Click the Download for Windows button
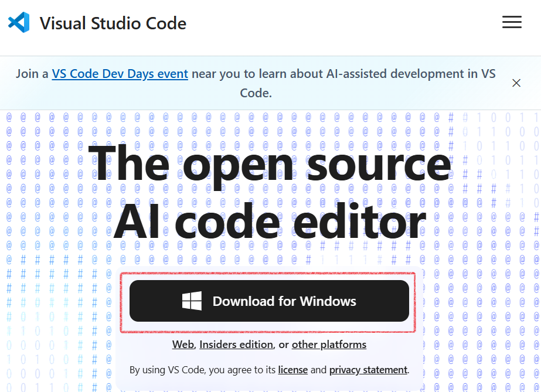 (269, 301)
